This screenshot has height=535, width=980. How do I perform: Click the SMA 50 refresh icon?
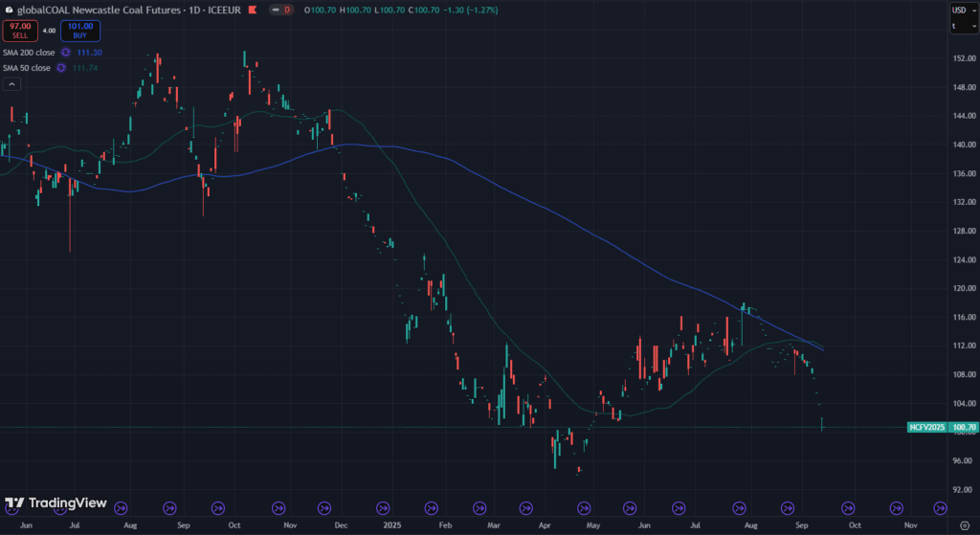coord(61,68)
